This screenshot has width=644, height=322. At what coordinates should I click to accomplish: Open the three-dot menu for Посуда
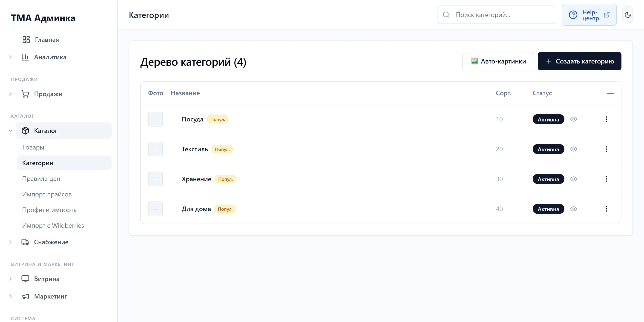pos(606,119)
